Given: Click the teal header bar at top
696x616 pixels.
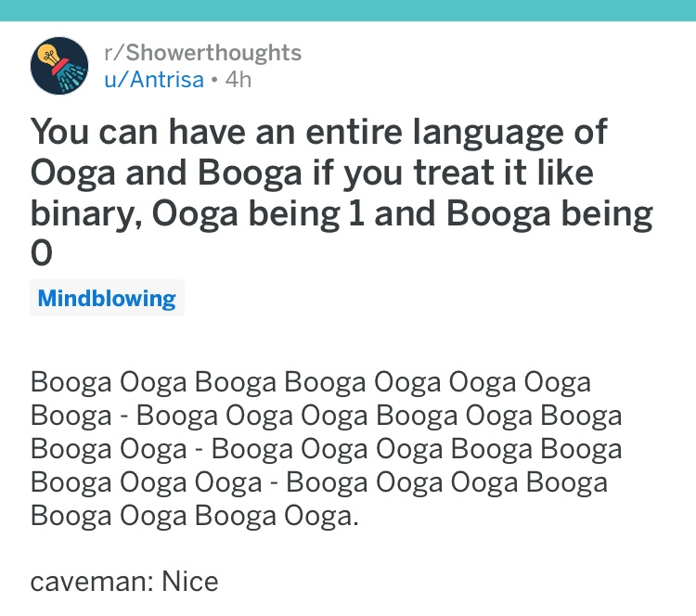Looking at the screenshot, I should [x=348, y=10].
